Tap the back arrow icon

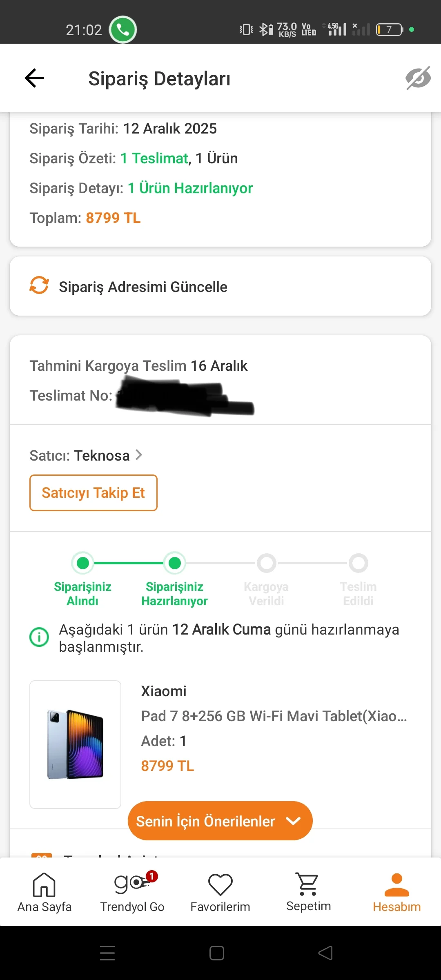34,78
